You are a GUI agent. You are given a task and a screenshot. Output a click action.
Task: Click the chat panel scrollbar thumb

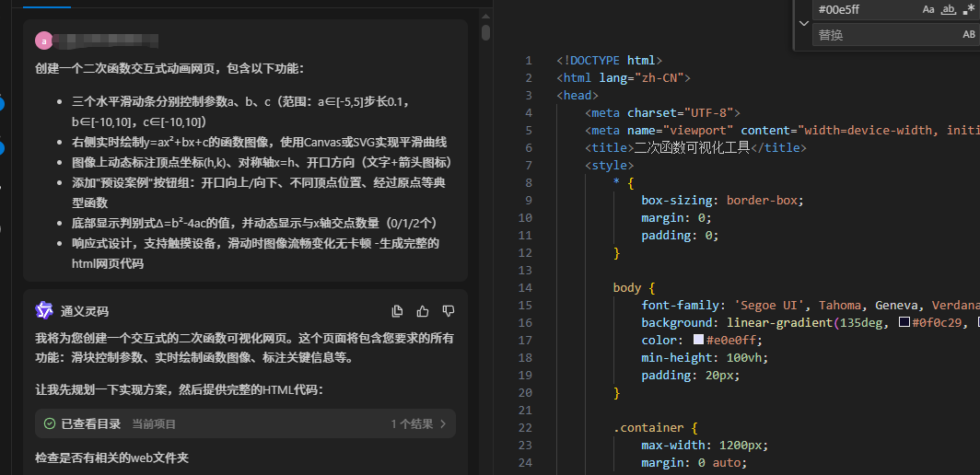(x=485, y=32)
